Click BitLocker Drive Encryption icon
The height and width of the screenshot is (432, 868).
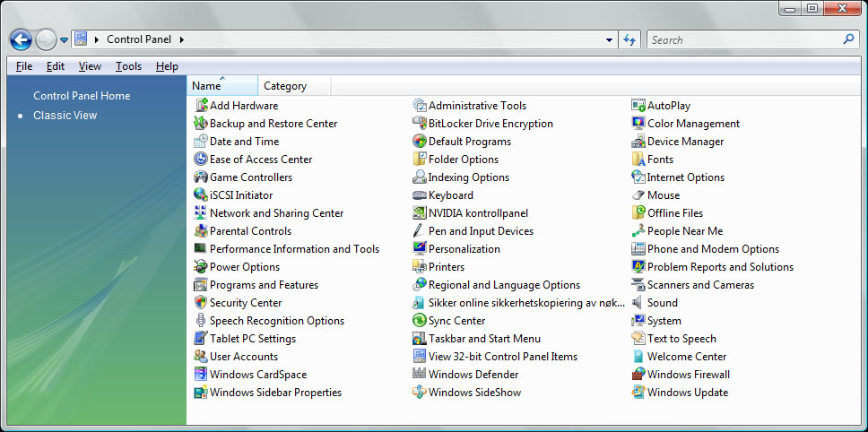pyautogui.click(x=420, y=124)
